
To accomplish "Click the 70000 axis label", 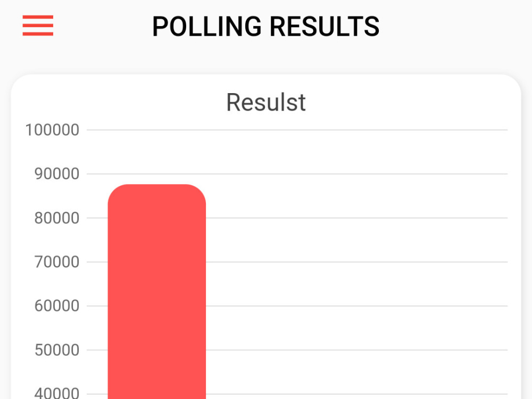I will pos(57,262).
